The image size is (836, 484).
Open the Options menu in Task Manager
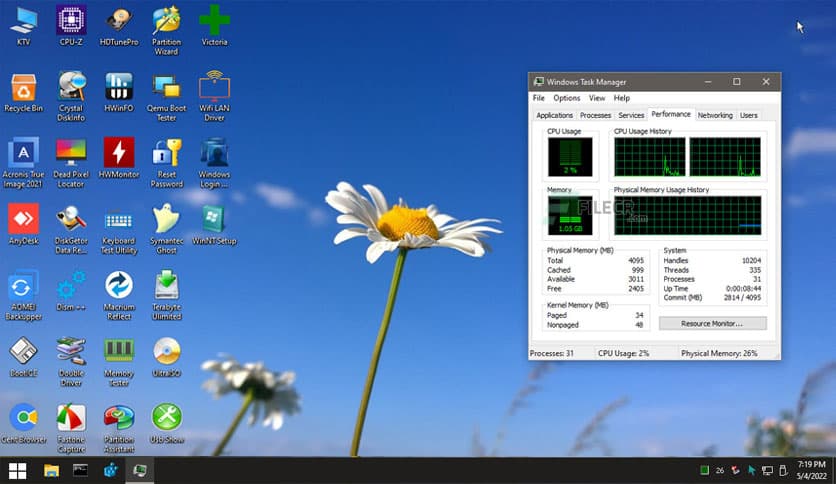click(566, 98)
